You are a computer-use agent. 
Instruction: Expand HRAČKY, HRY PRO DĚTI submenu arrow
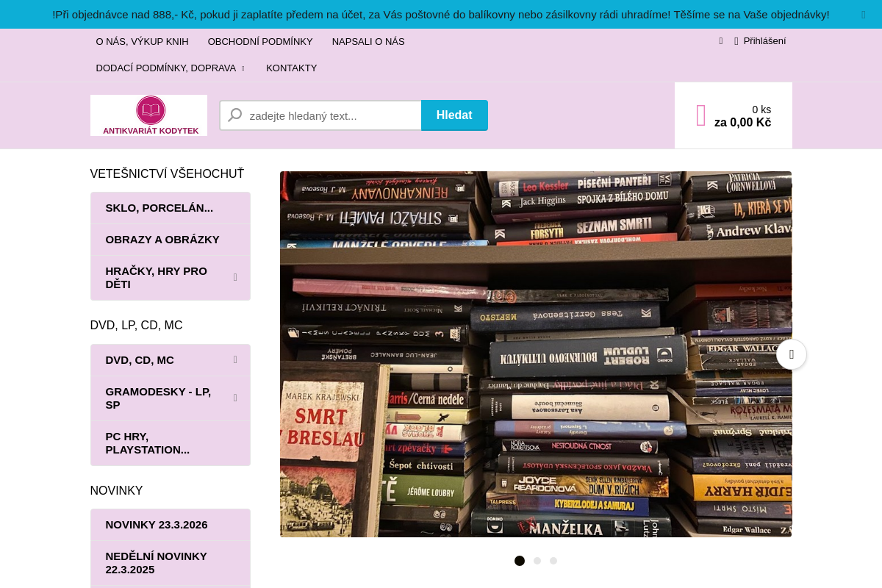click(x=235, y=277)
